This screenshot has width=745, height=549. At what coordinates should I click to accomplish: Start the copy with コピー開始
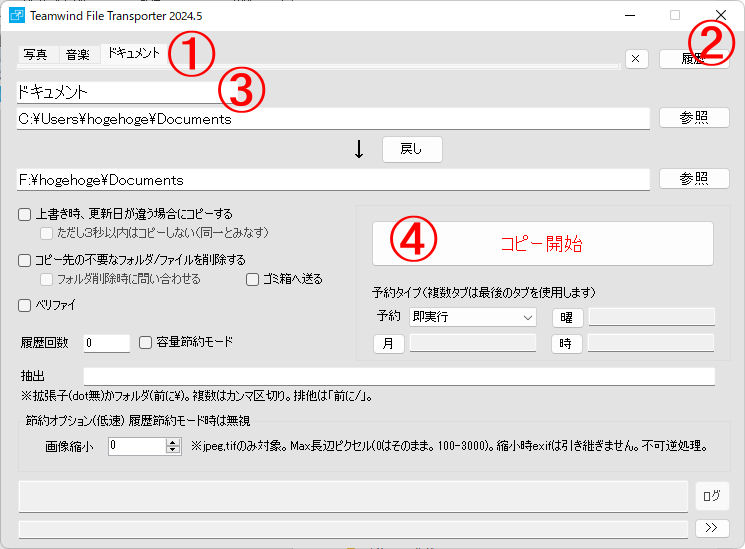[542, 243]
